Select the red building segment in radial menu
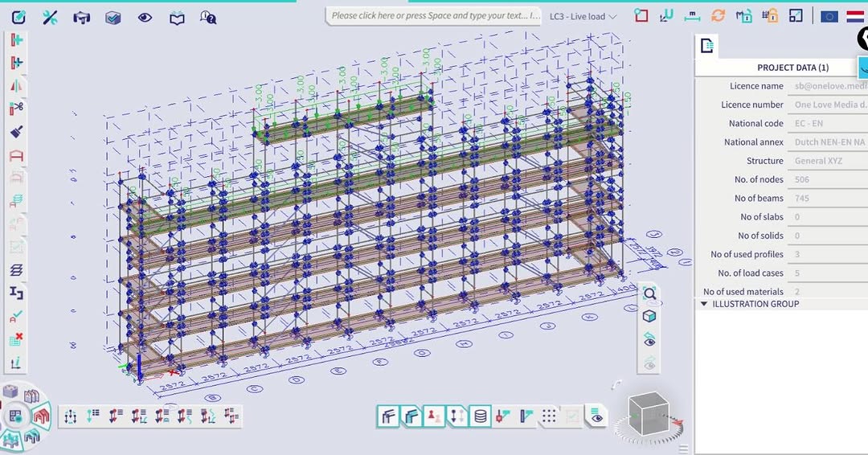The height and width of the screenshot is (455, 868). tap(41, 416)
